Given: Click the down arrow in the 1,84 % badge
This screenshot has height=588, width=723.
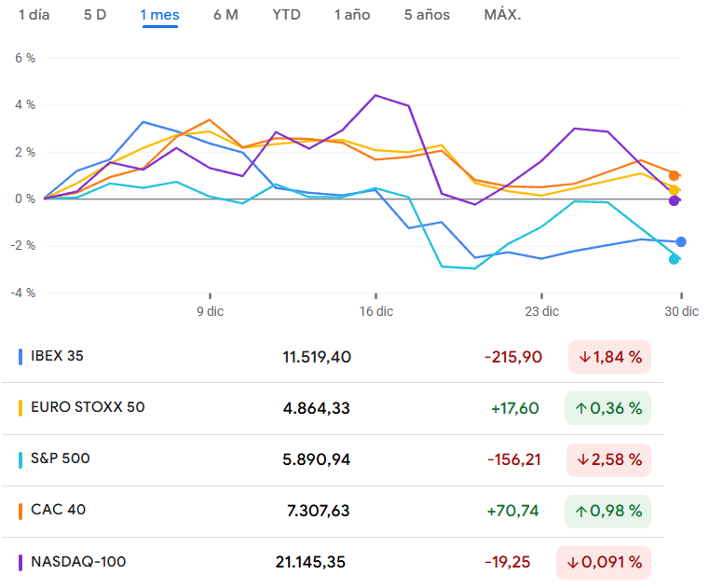Looking at the screenshot, I should 585,357.
